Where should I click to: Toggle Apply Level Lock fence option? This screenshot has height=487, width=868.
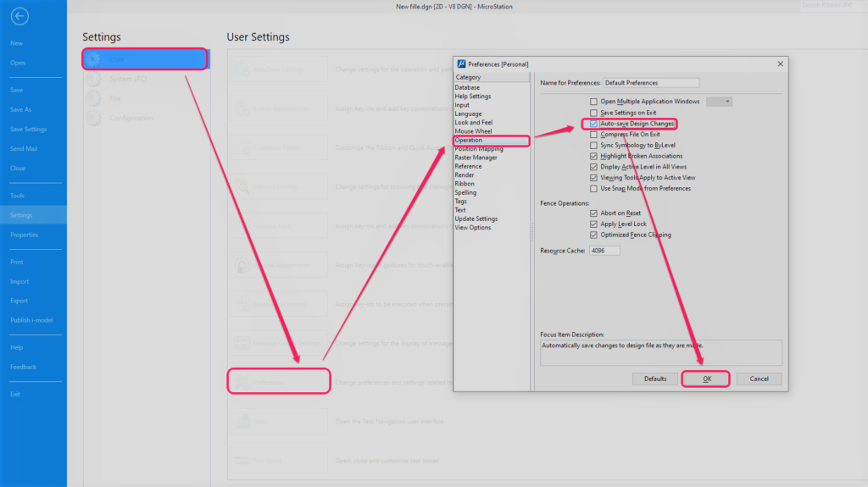[x=593, y=224]
